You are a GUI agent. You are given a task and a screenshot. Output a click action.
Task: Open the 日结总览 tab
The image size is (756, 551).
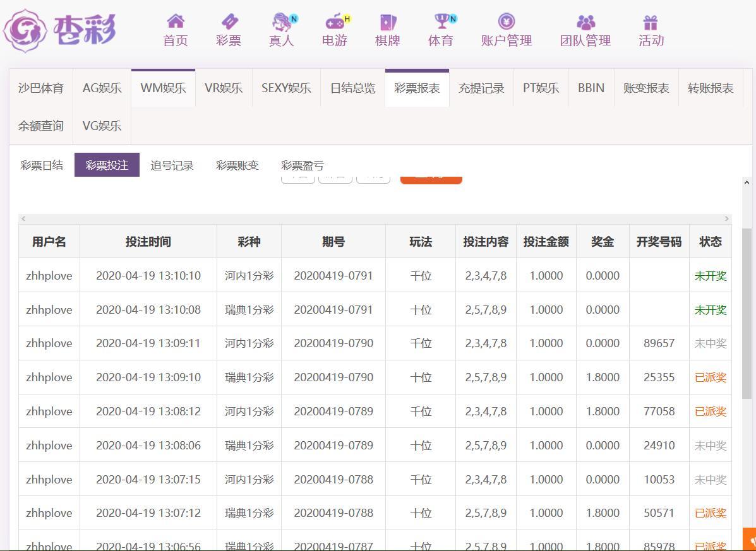(352, 88)
